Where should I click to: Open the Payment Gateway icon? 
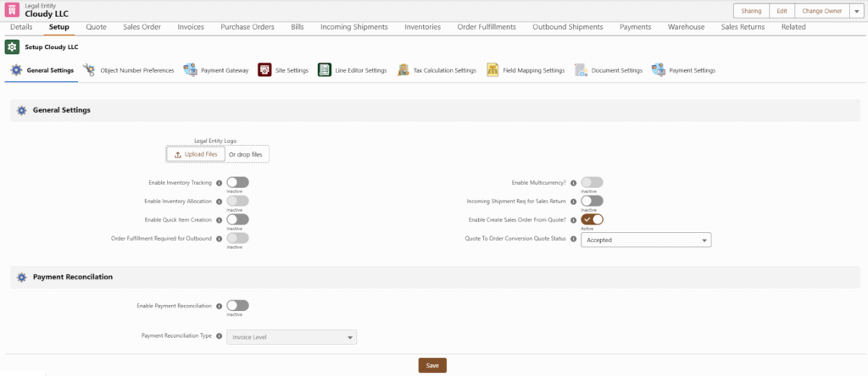coord(190,70)
